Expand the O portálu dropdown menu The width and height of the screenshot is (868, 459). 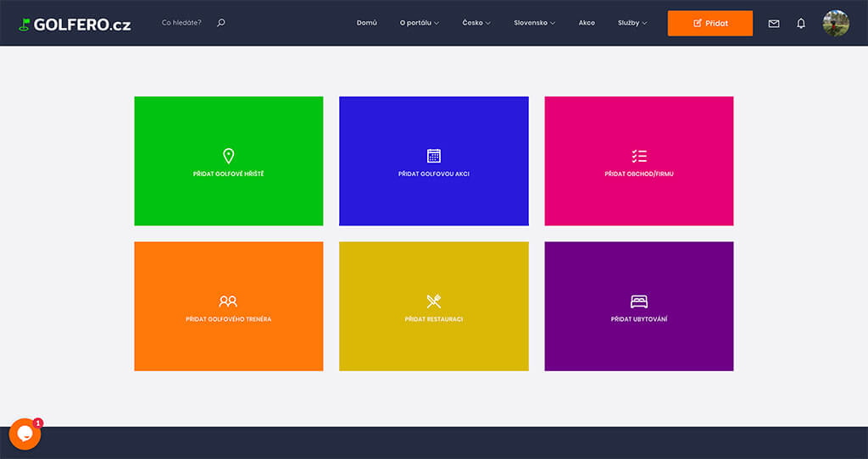[419, 23]
